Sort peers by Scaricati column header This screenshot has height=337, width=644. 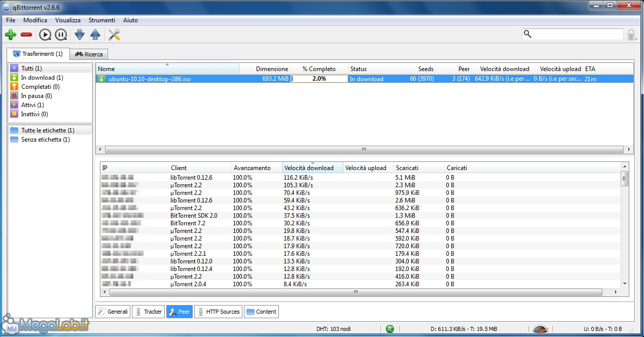[419, 167]
